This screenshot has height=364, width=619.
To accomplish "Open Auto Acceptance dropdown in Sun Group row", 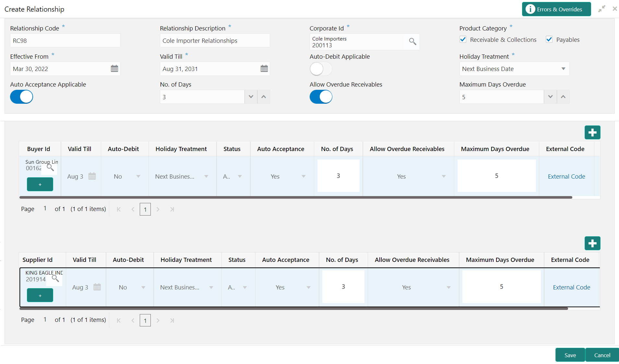I will click(304, 176).
